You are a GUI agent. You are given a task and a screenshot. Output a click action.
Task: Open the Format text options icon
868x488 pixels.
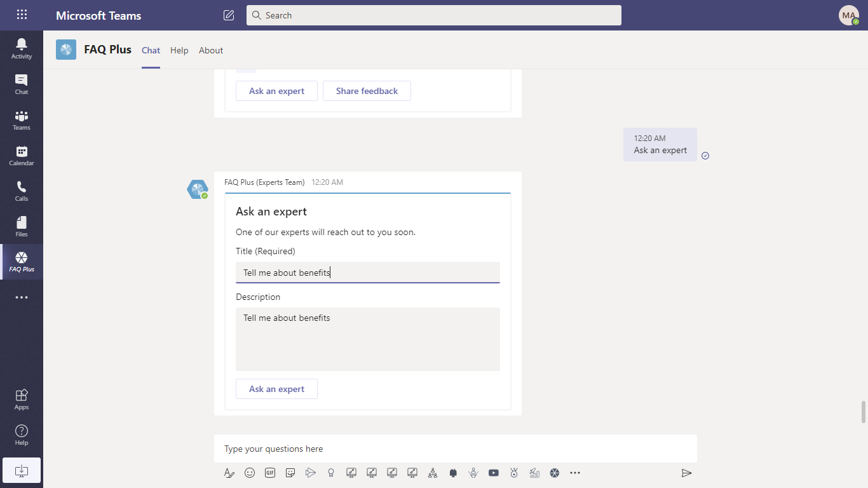coord(229,473)
